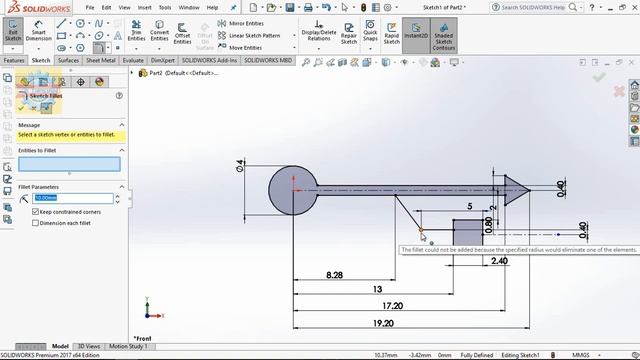This screenshot has width=640, height=360.
Task: Open the Move Entities dropdown arrow
Action: [x=294, y=48]
